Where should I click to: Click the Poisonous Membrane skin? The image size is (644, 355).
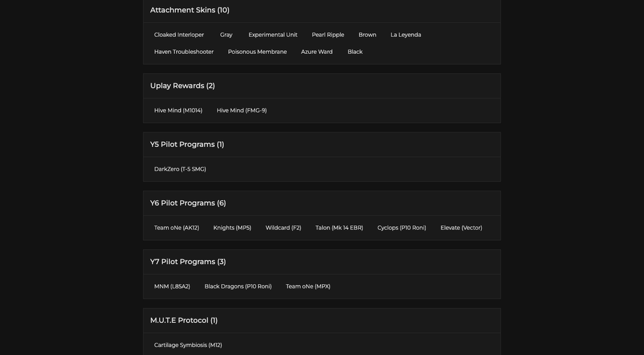[257, 52]
